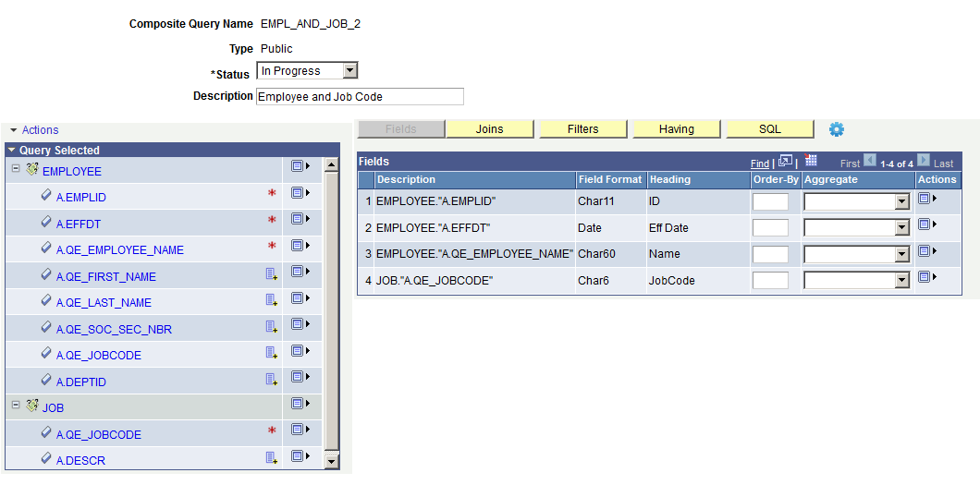Select the Fields tab
This screenshot has height=485, width=980.
point(400,129)
